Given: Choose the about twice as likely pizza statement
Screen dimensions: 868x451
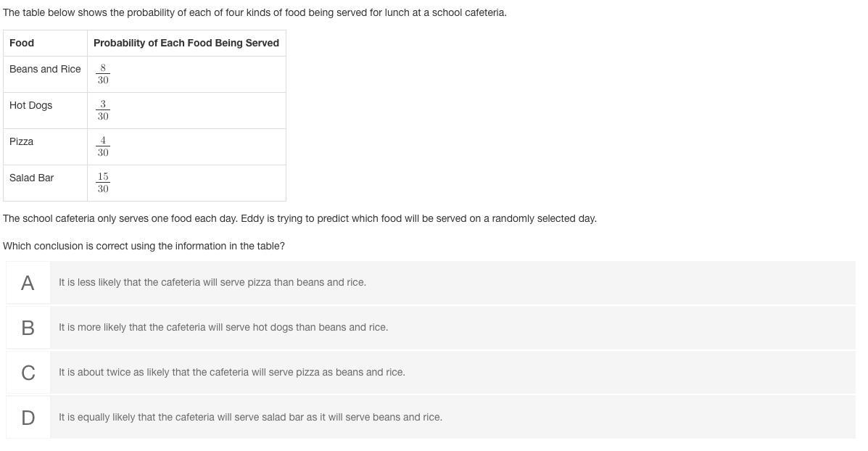Looking at the screenshot, I should [x=232, y=373].
